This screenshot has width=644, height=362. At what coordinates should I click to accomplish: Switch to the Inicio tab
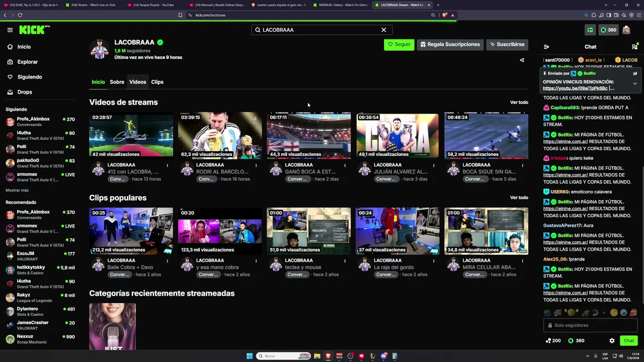[x=98, y=82]
